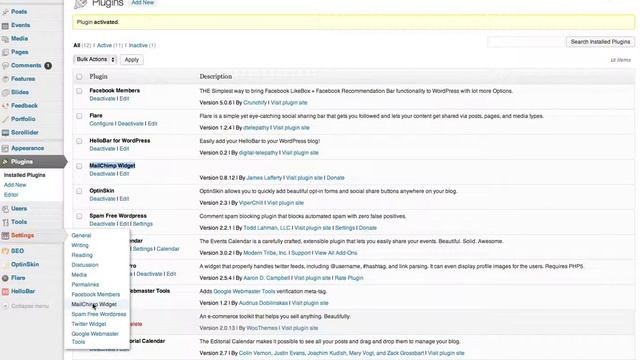Viewport: 640px width, 360px height.
Task: Click the Media icon in sidebar
Action: point(5,39)
